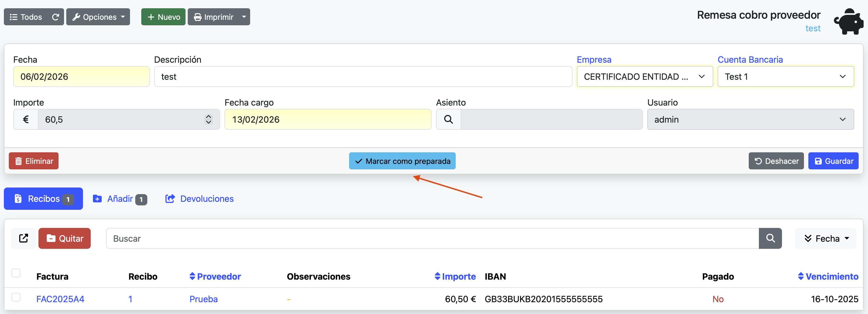Expand the Empresa dropdown
The image size is (868, 314).
[645, 77]
